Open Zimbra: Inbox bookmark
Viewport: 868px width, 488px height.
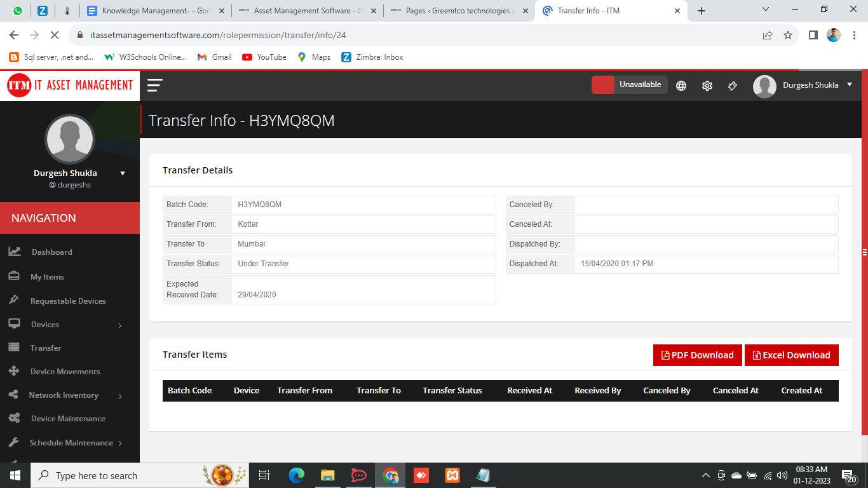(x=372, y=57)
